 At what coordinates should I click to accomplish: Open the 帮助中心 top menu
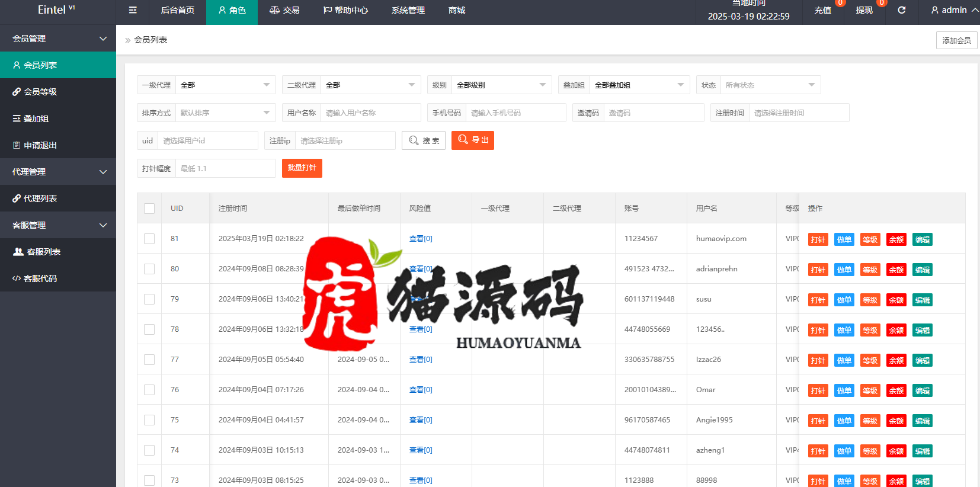click(345, 10)
